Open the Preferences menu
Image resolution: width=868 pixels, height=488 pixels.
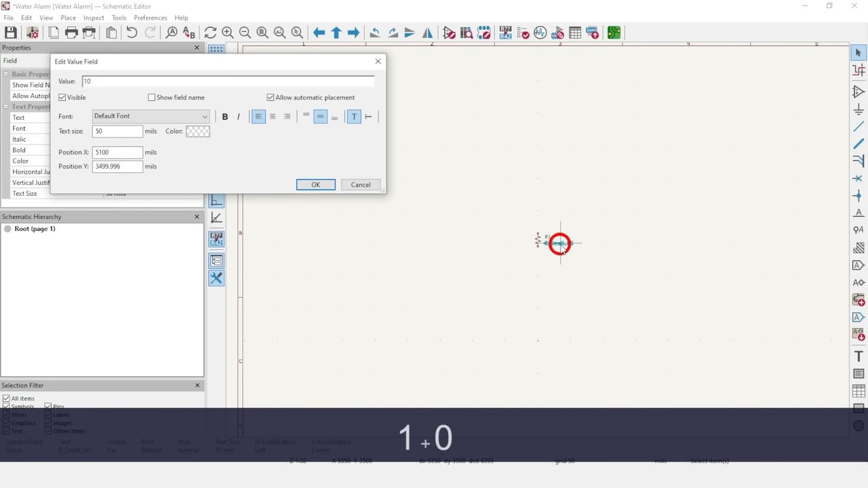coord(151,18)
